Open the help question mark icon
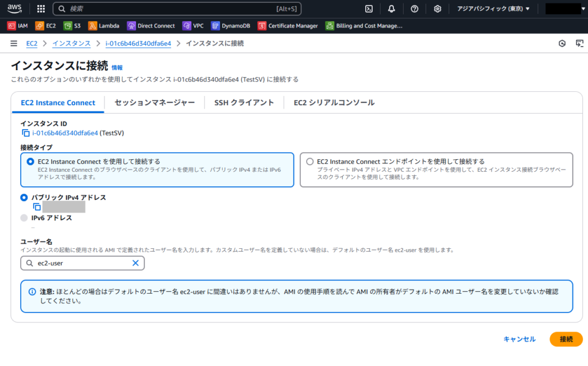This screenshot has height=366, width=588. click(x=415, y=9)
